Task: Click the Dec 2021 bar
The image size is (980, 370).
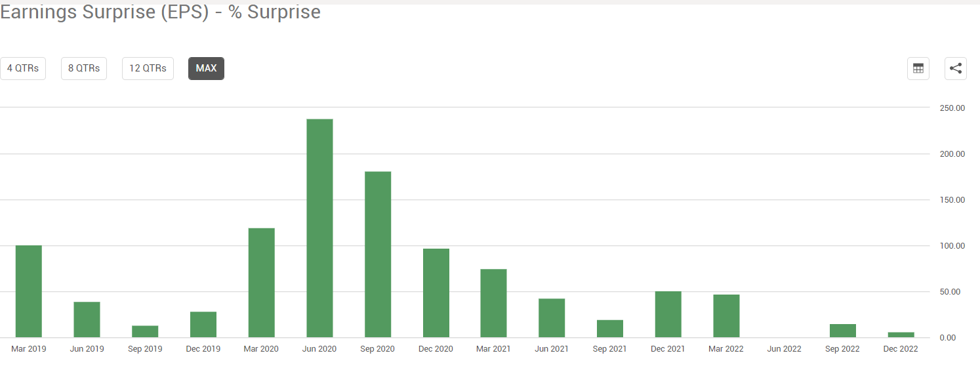Action: (668, 314)
